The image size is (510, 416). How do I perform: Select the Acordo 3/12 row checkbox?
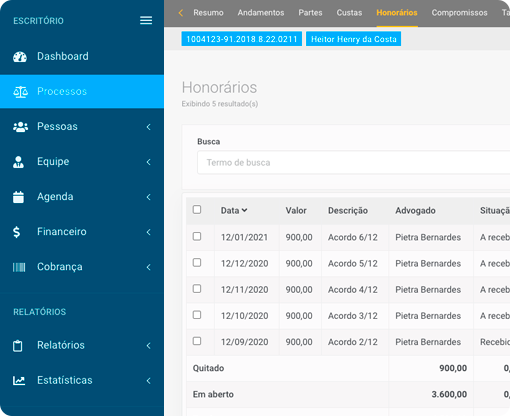[197, 315]
